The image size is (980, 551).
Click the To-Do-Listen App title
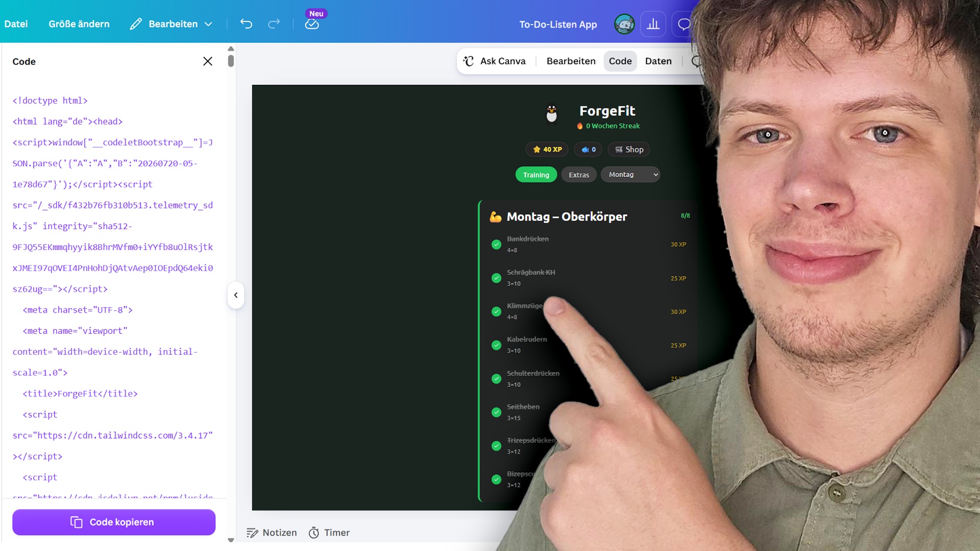(558, 24)
